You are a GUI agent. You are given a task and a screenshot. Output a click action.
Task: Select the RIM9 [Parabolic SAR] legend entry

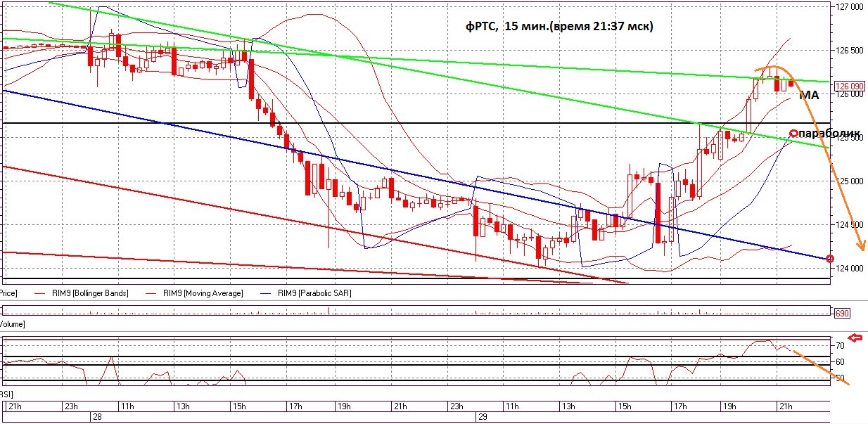click(x=304, y=293)
